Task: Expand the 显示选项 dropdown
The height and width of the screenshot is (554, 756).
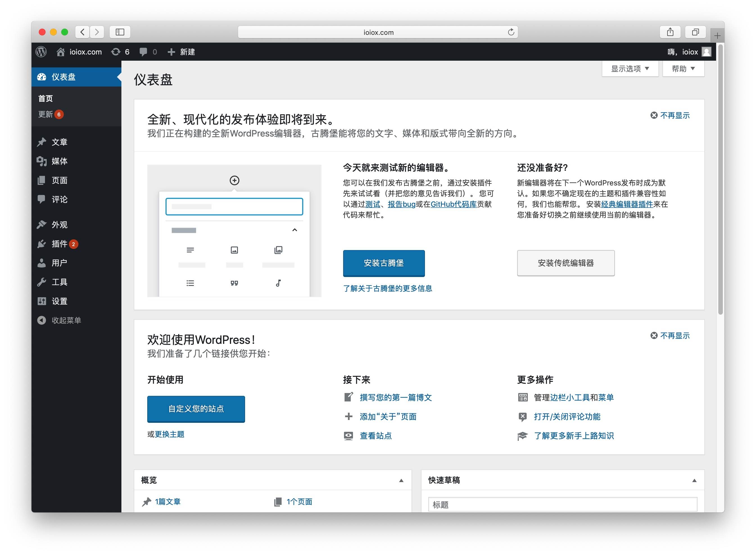Action: [630, 69]
